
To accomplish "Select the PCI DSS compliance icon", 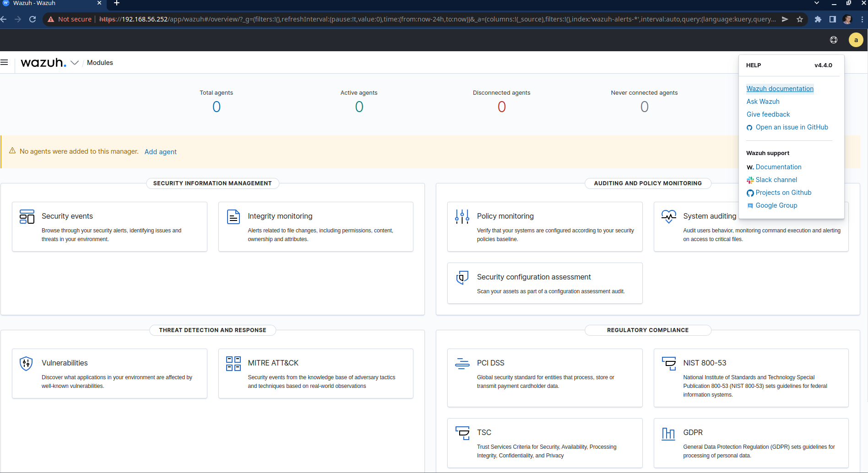I will pos(462,364).
